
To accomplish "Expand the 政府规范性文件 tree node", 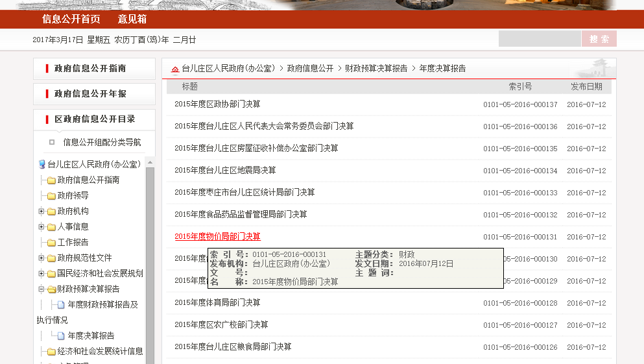I will pos(42,258).
